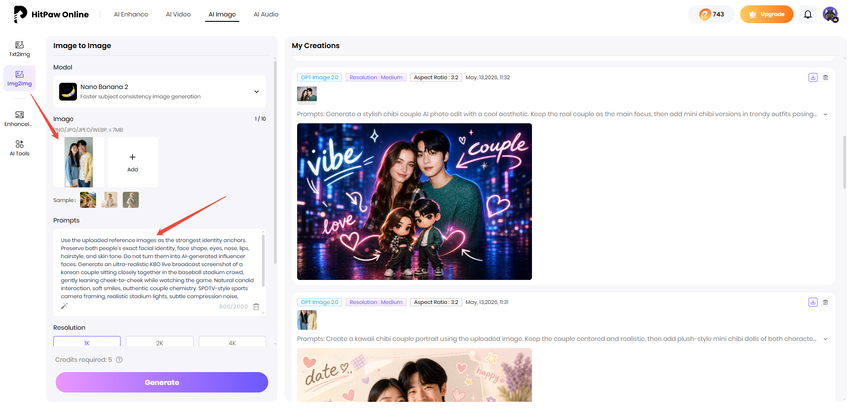This screenshot has width=854, height=409.
Task: Expand the kawaii chibi couple prompt text
Action: (826, 339)
